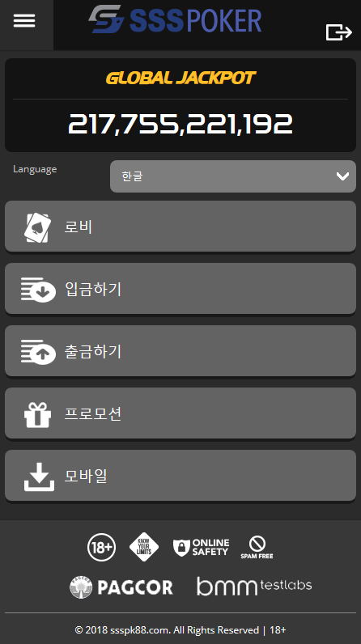
Task: Click the deposit coin-down icon
Action: click(x=38, y=290)
